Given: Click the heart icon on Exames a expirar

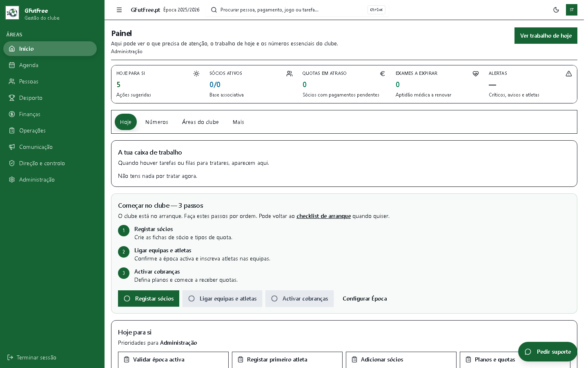Looking at the screenshot, I should [476, 74].
